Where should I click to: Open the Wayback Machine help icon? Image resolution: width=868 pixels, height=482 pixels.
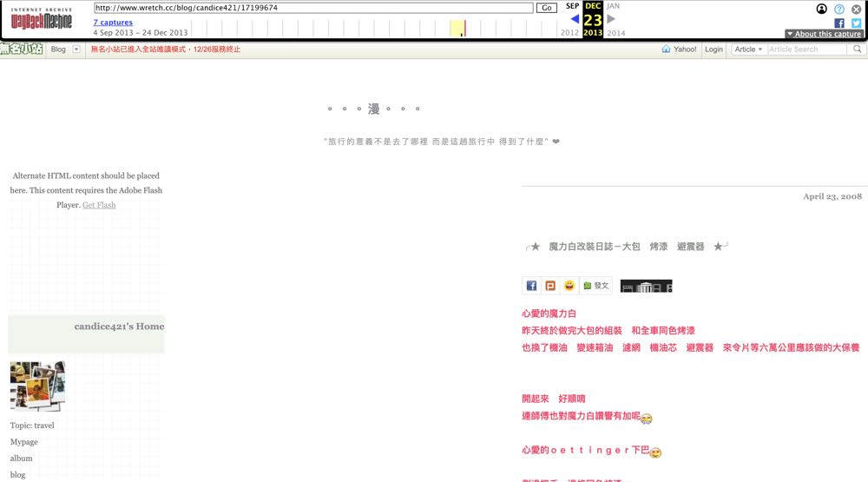(x=839, y=9)
